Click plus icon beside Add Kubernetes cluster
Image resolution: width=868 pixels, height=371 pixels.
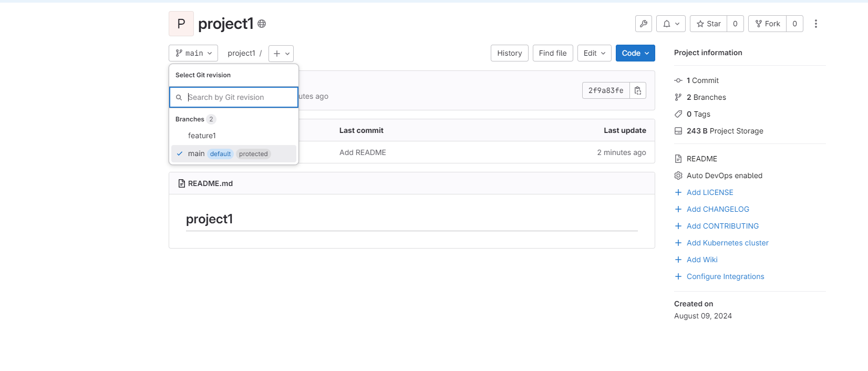678,243
